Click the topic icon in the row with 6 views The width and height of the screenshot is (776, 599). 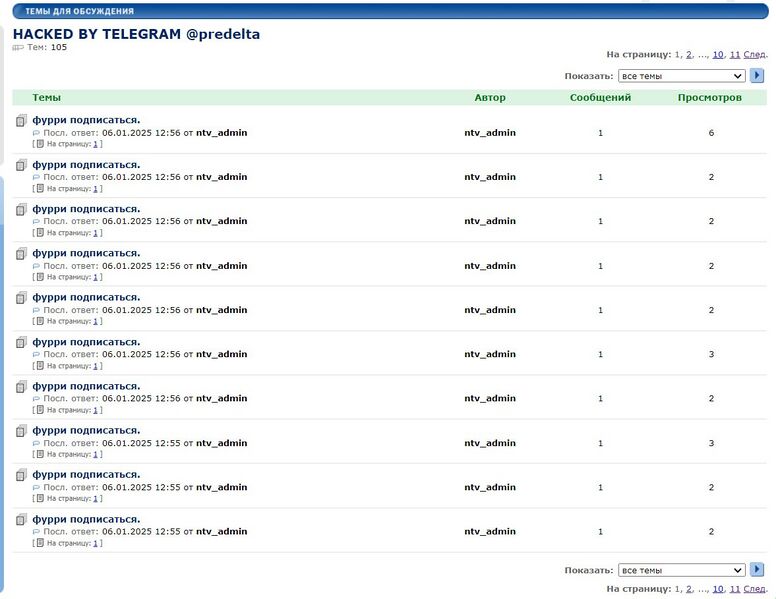[x=21, y=120]
